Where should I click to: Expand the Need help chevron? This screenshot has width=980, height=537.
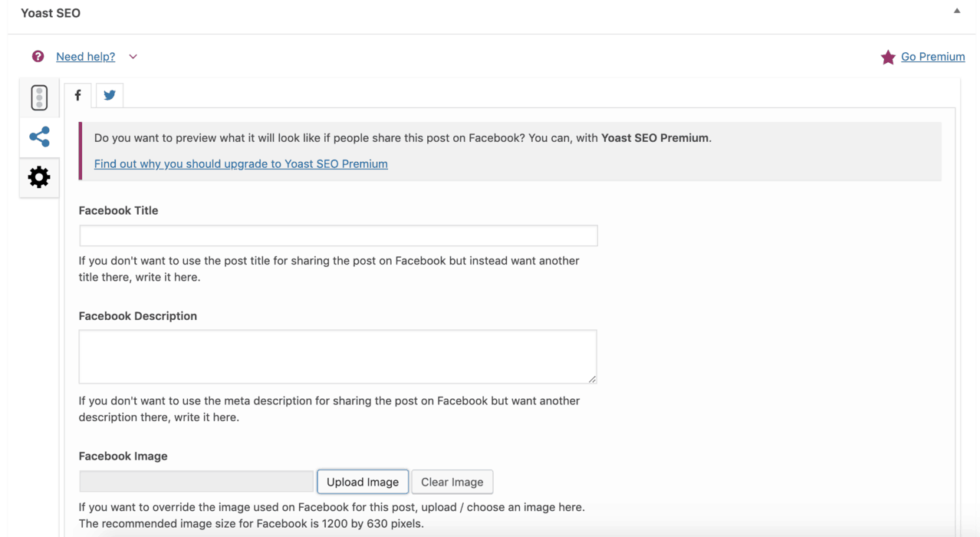(x=133, y=57)
